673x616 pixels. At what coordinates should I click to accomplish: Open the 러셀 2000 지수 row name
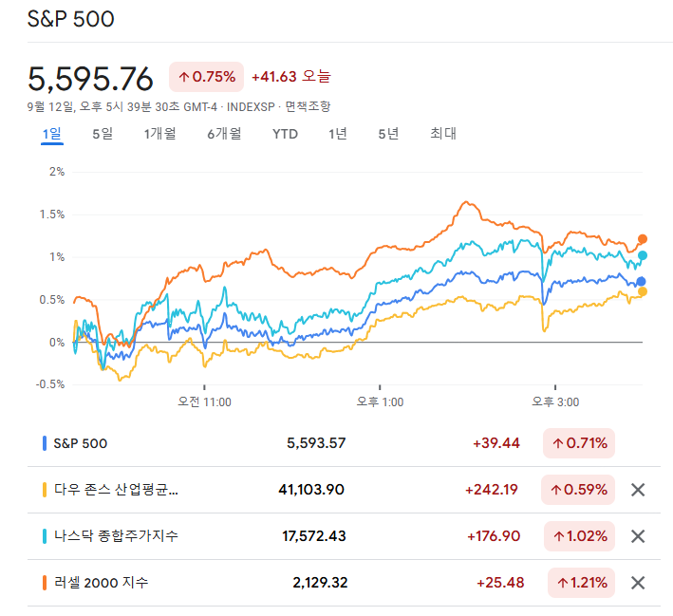[102, 583]
